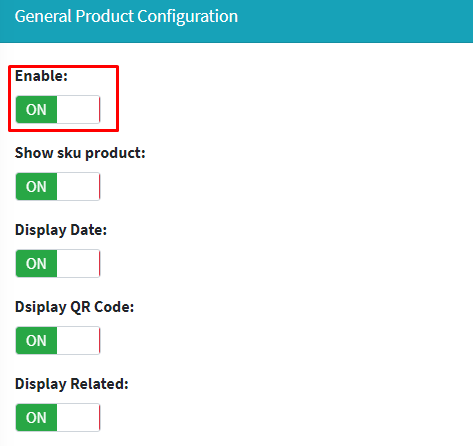This screenshot has width=473, height=446.
Task: Click the green ON text under Display Related
Action: pos(36,418)
